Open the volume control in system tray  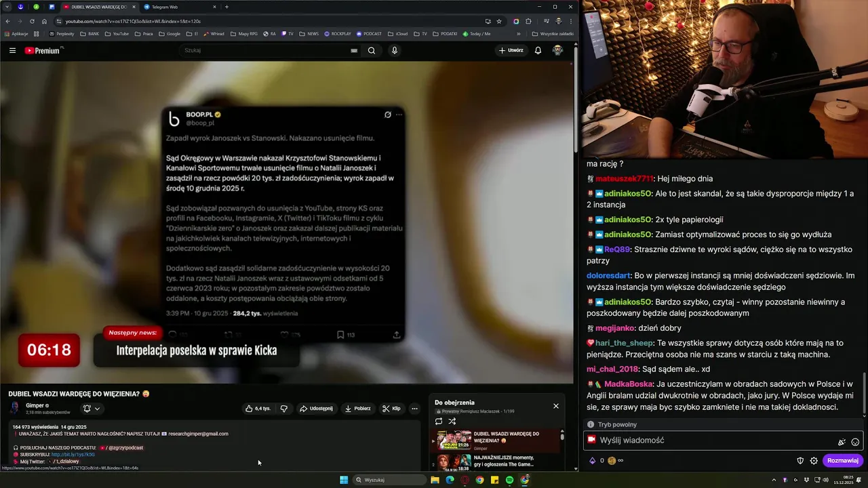point(825,480)
